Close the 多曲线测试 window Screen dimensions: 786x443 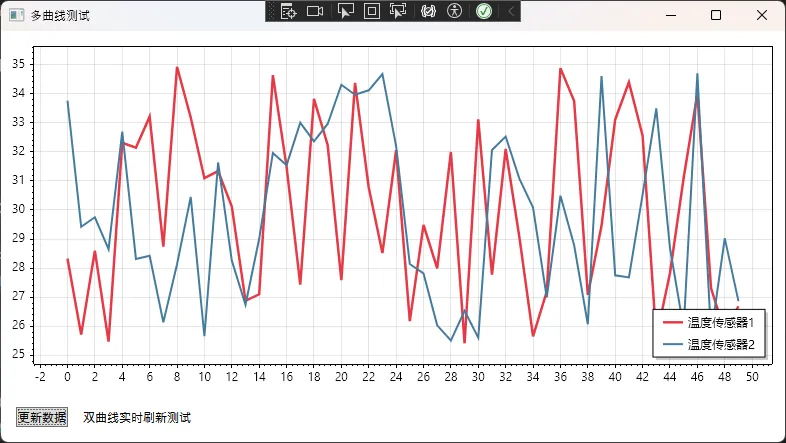coord(762,15)
